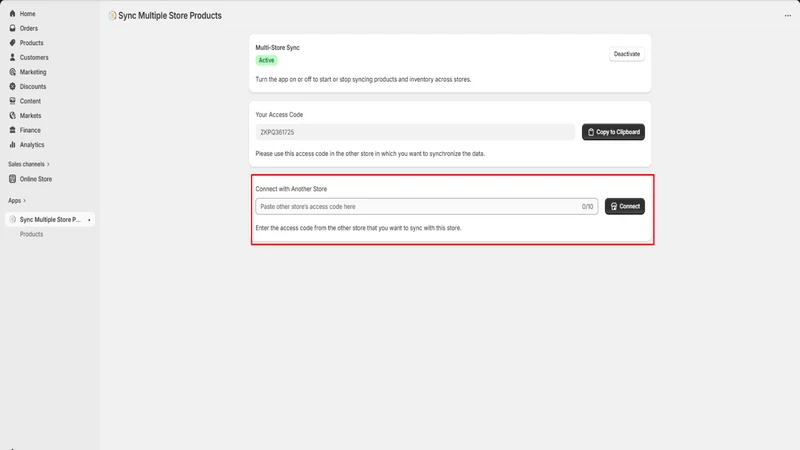
Task: Click the Markets globe icon
Action: pos(12,115)
